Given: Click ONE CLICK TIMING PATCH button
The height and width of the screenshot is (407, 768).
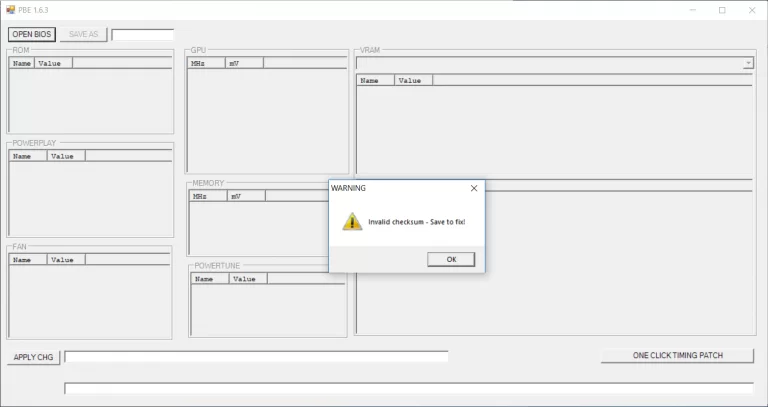Looking at the screenshot, I should (x=677, y=356).
